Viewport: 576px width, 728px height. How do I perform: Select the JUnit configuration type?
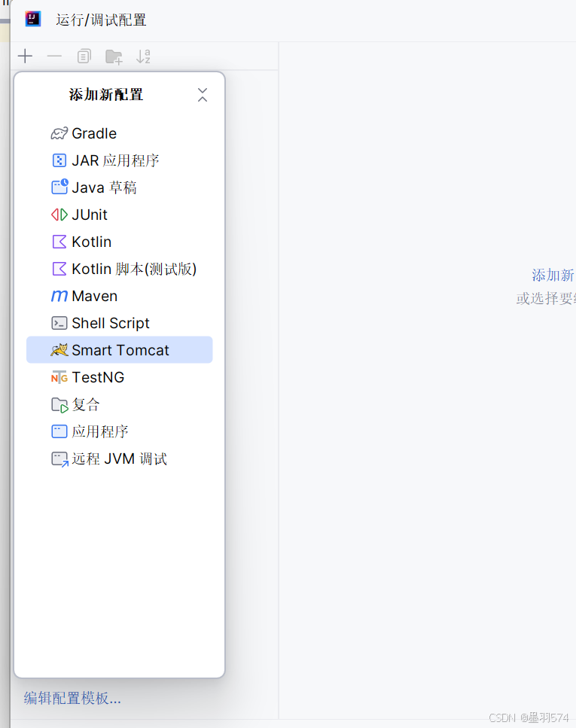tap(120, 215)
